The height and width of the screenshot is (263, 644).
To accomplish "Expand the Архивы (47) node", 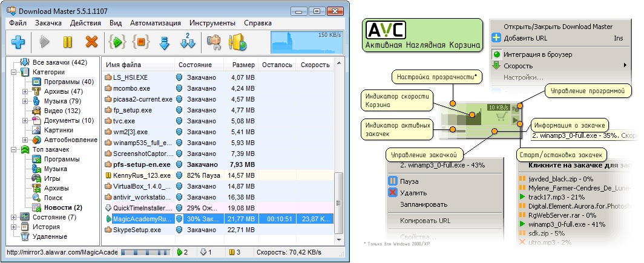I will point(25,91).
